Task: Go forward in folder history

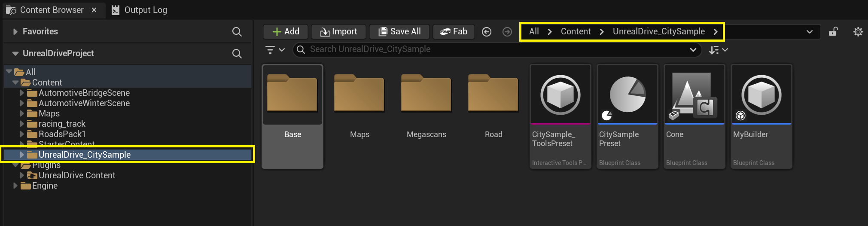Action: point(507,32)
